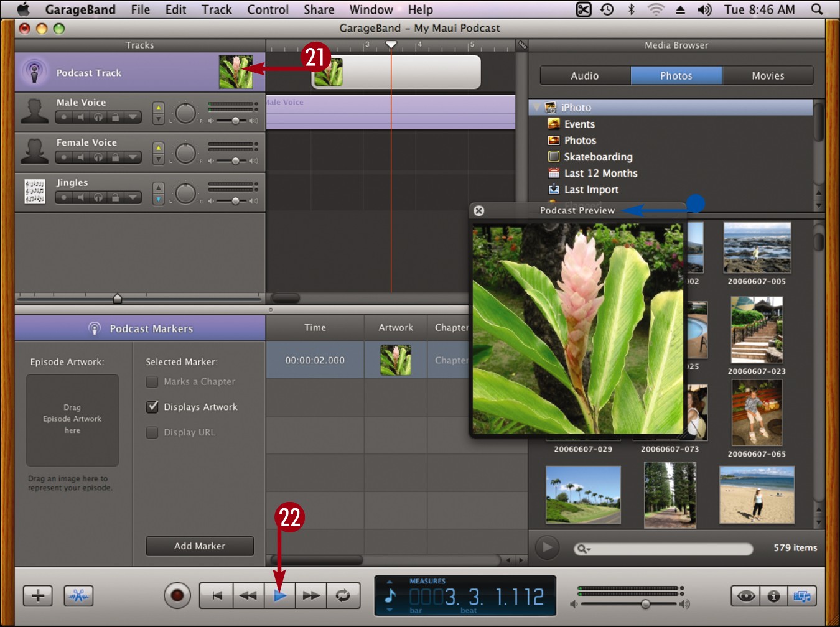Fast forward the playhead
Screen dimensions: 840x627
click(311, 595)
